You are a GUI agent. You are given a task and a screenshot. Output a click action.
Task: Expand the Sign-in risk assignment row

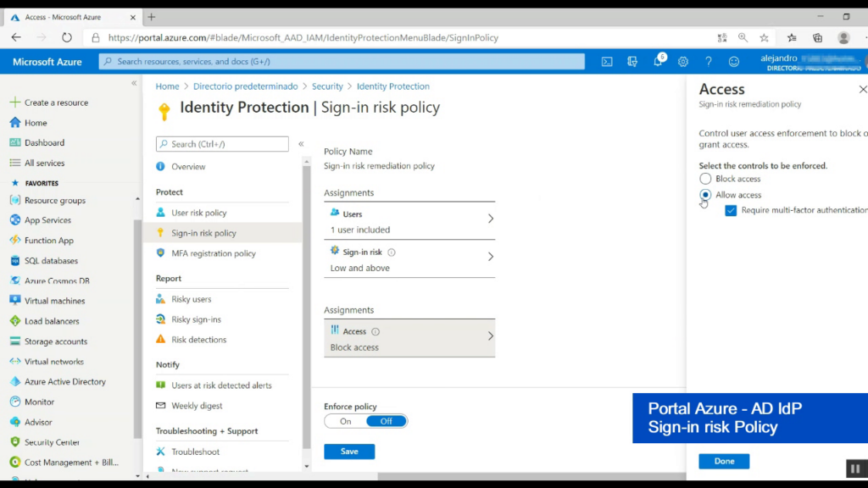pos(409,259)
